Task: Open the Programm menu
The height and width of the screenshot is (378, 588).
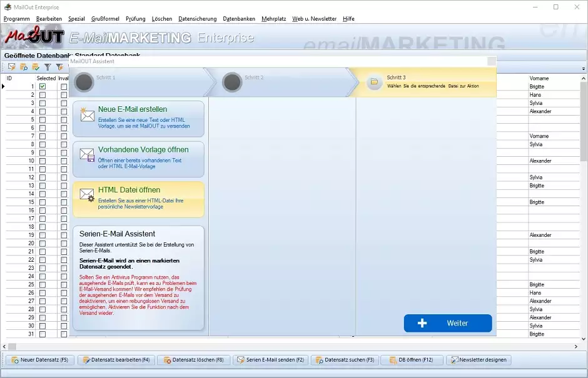Action: (16, 19)
